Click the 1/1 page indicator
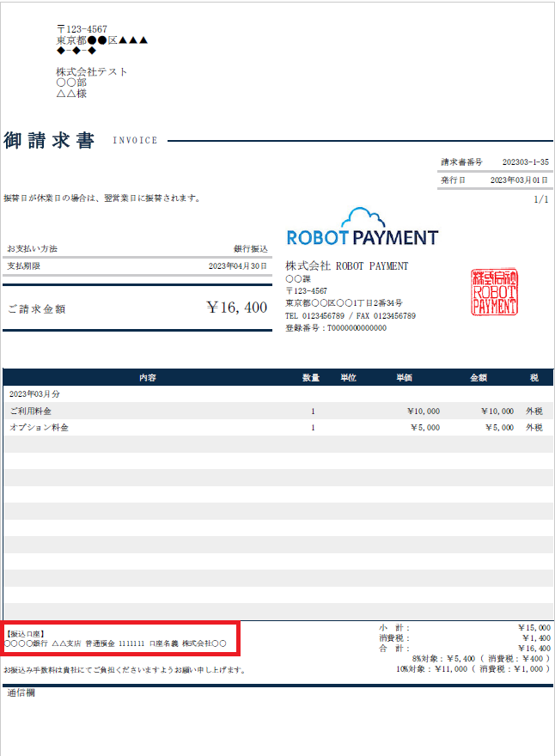Viewport: 555px width, 756px height. pyautogui.click(x=540, y=199)
